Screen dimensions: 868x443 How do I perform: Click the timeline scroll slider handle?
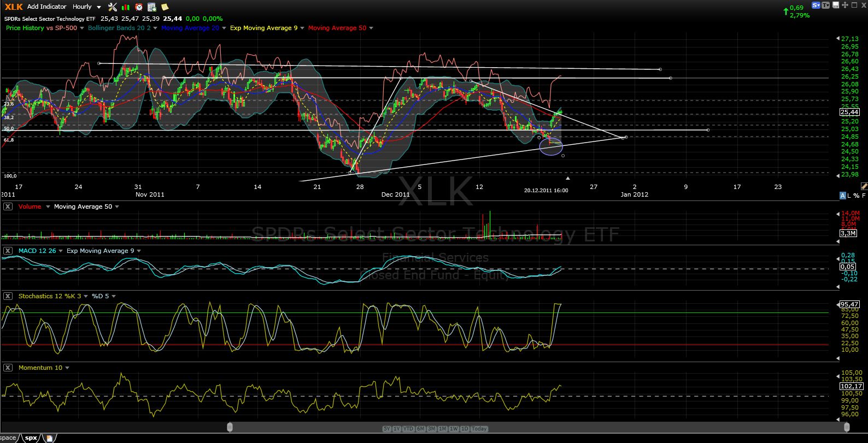tap(230, 427)
